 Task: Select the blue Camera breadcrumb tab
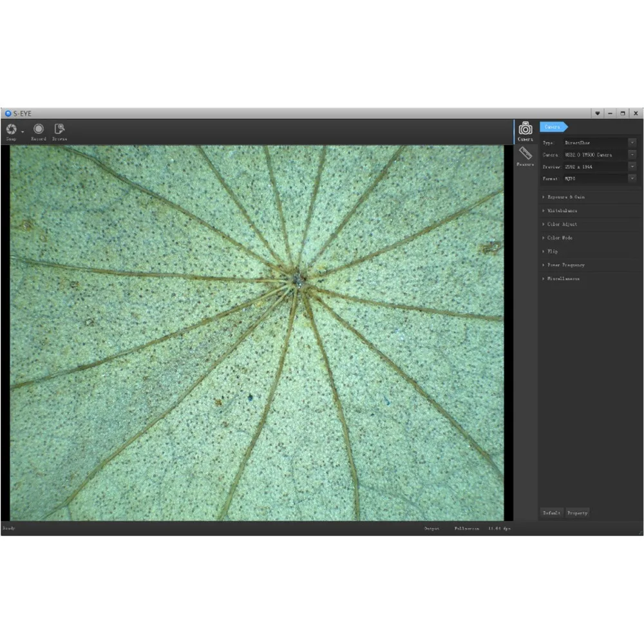pos(554,127)
